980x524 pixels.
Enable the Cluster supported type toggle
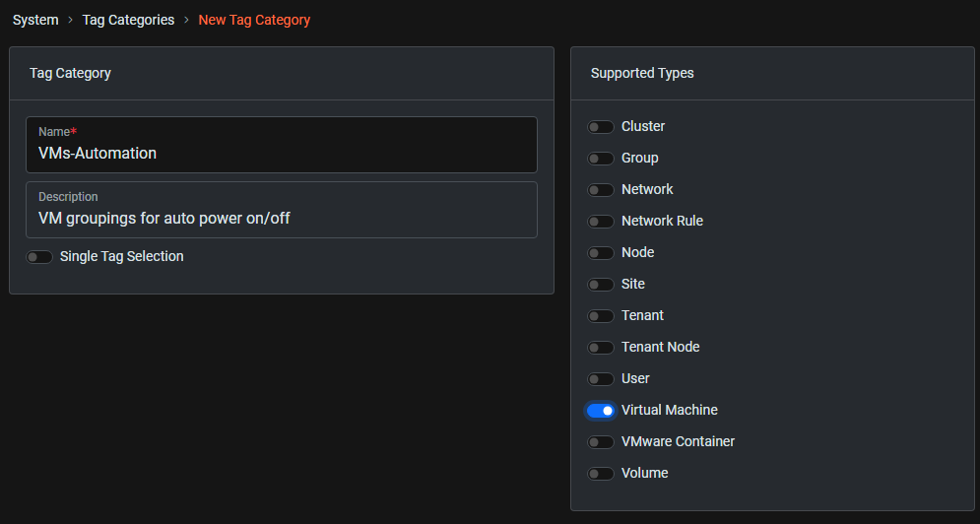(600, 127)
